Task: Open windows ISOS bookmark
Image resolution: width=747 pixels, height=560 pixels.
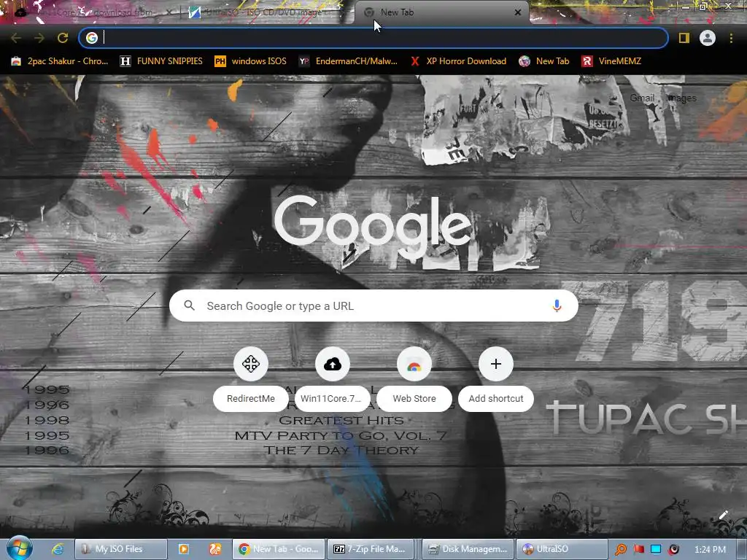Action: click(x=251, y=61)
